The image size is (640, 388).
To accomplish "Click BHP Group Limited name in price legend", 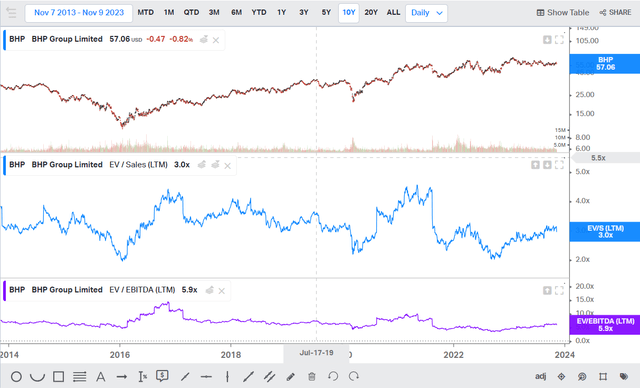I will (x=67, y=39).
